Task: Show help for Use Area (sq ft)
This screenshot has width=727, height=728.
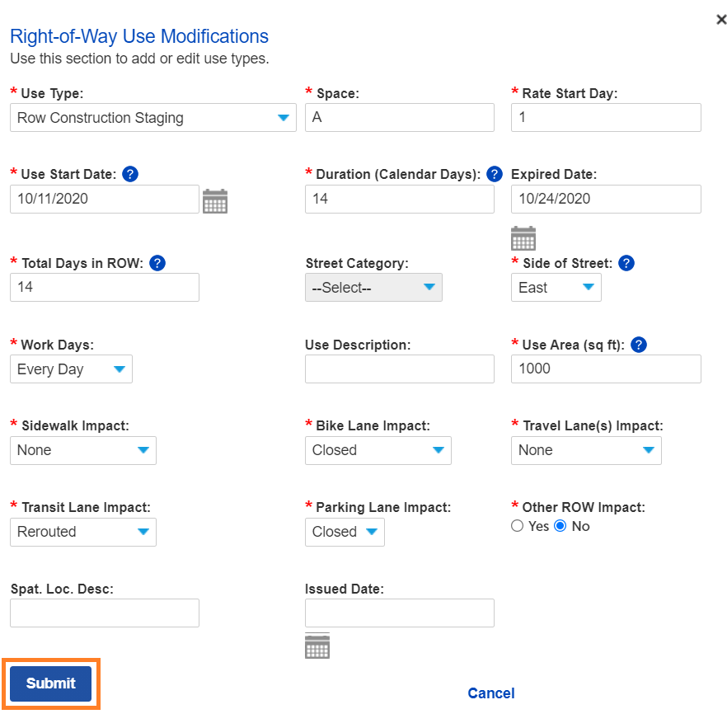Action: click(x=638, y=345)
